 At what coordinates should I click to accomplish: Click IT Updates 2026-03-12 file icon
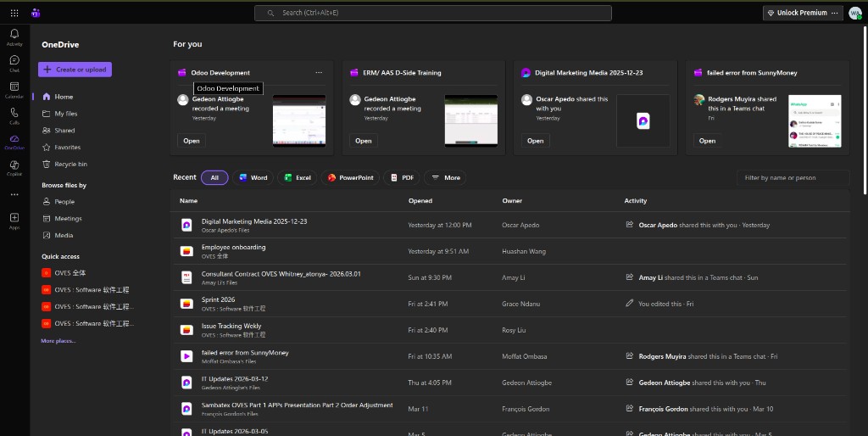click(x=186, y=383)
